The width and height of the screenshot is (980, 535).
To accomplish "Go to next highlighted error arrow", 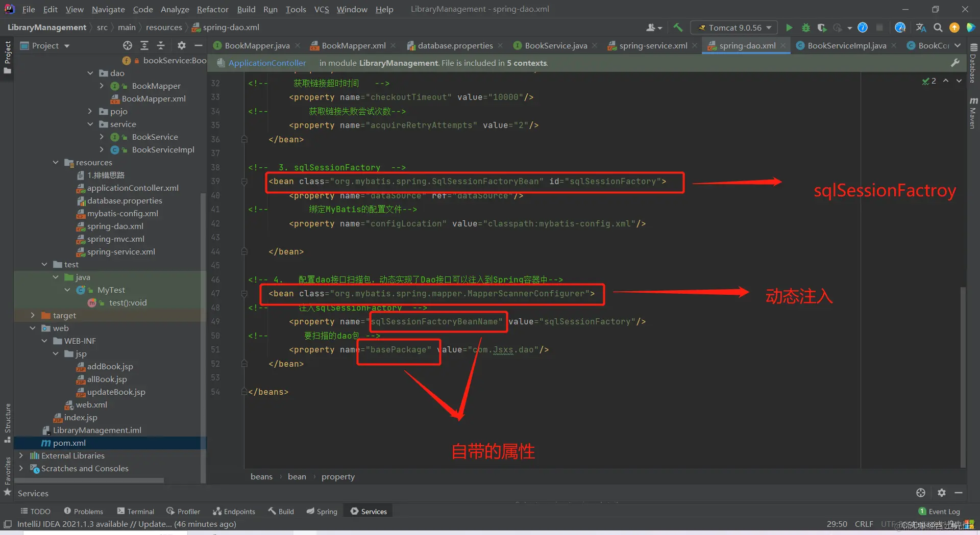I will tap(959, 81).
